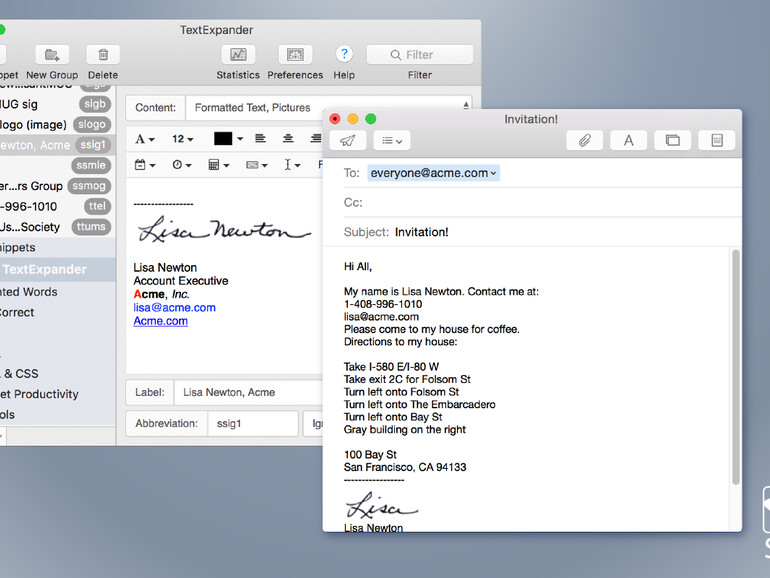This screenshot has height=578, width=770.
Task: Click in the Filter search field
Action: [420, 55]
